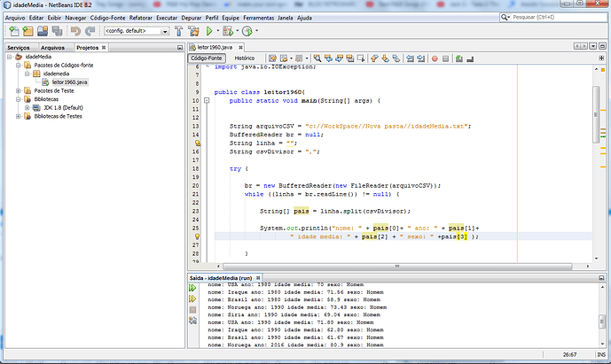Click the Uncomment lines icon

(x=470, y=58)
